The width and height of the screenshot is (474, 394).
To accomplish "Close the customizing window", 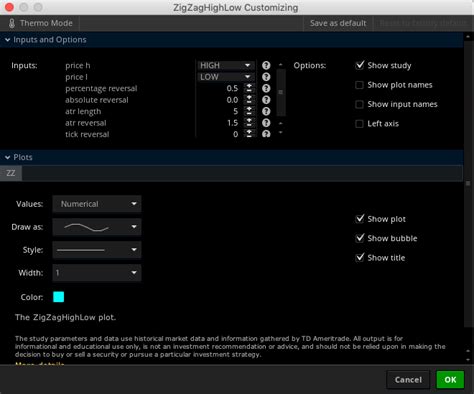I will click(9, 7).
